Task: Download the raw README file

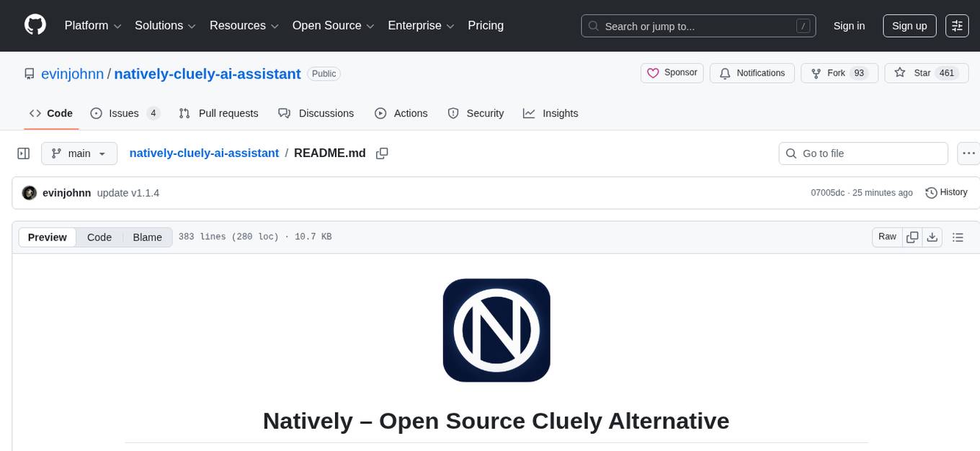Action: (x=932, y=236)
